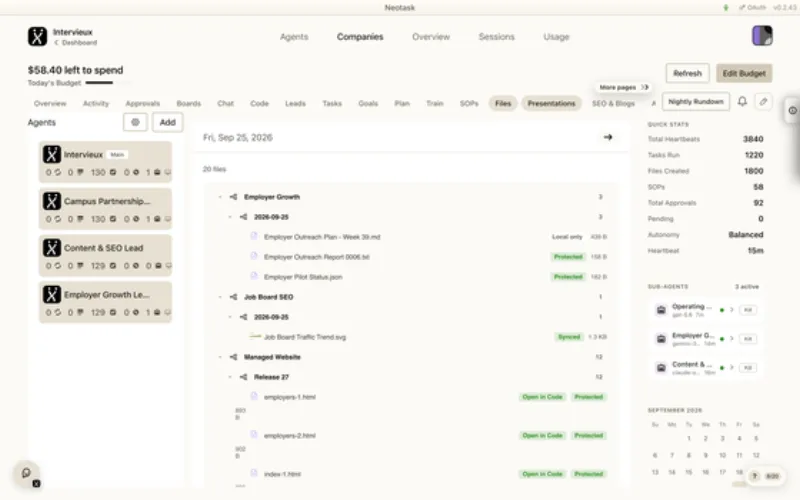This screenshot has width=800, height=500.
Task: Go back via the Dashboard link
Action: [76, 43]
